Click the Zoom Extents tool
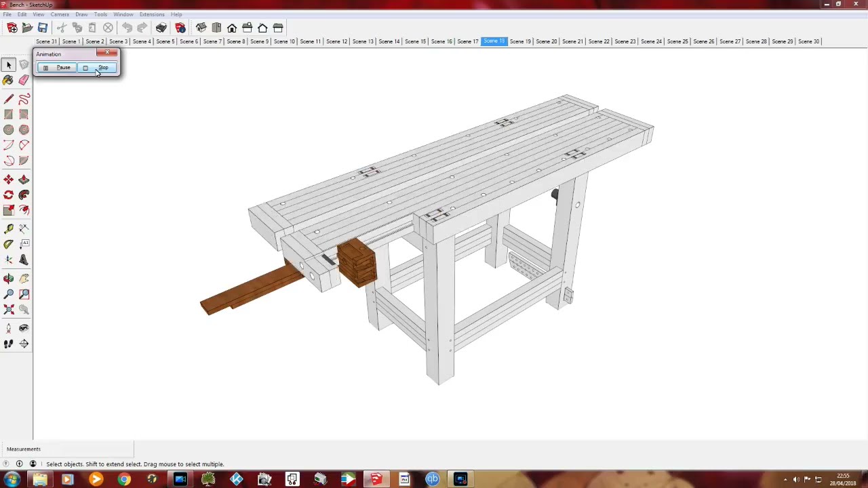 [9, 309]
